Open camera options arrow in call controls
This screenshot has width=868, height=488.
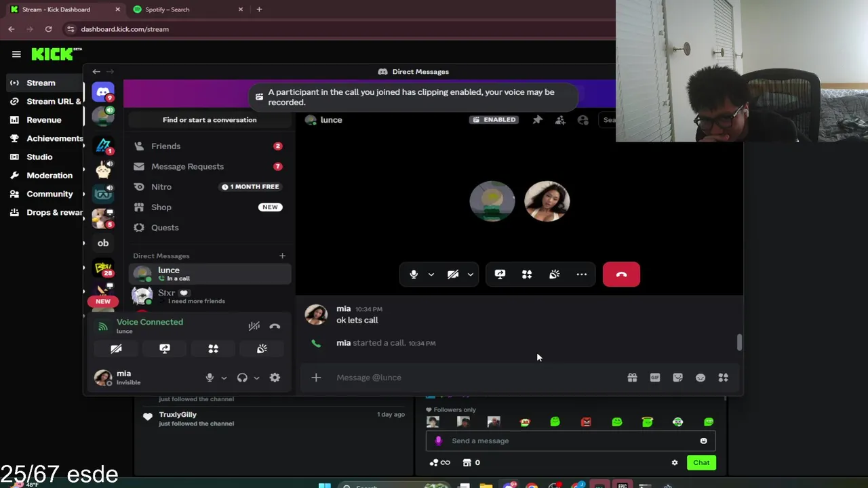470,274
